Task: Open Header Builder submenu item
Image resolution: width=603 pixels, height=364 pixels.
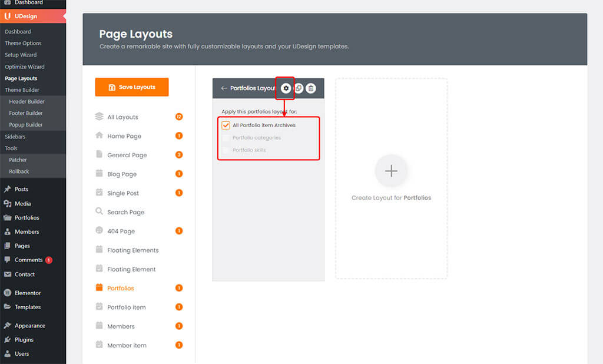Action: tap(26, 101)
